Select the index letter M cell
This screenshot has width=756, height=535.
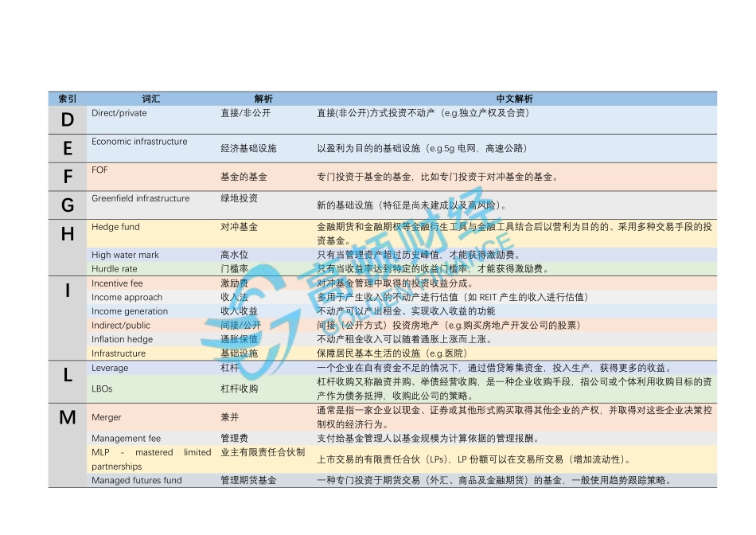click(x=68, y=416)
